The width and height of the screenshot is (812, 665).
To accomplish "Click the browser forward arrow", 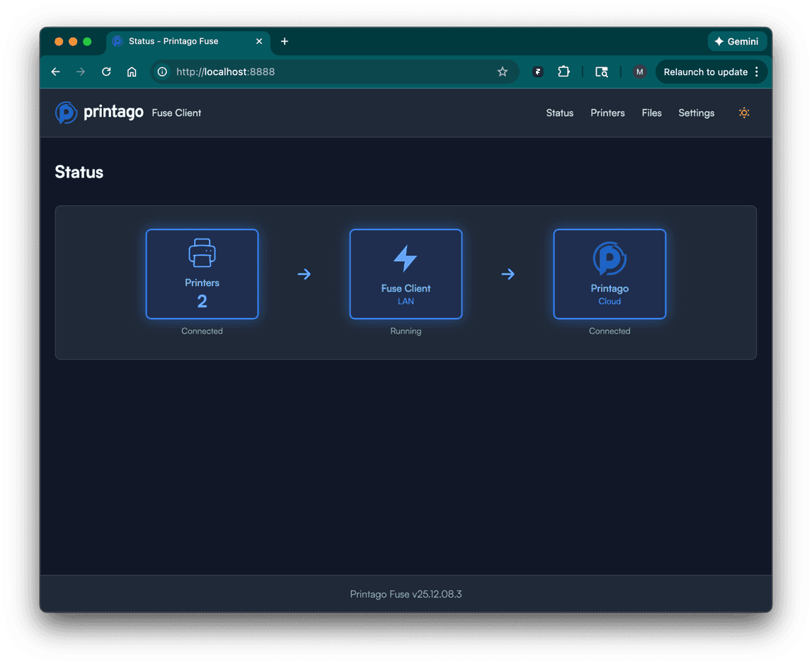I will pyautogui.click(x=81, y=72).
